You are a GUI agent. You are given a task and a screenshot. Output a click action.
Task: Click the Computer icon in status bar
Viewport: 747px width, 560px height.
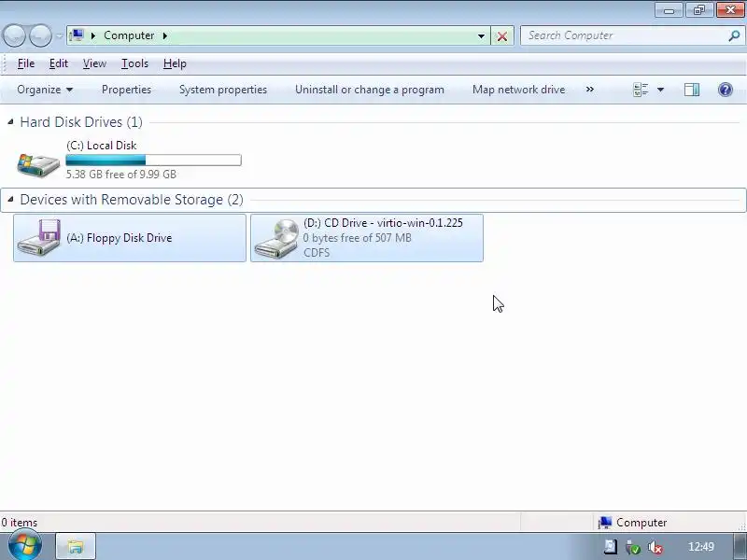(x=604, y=523)
